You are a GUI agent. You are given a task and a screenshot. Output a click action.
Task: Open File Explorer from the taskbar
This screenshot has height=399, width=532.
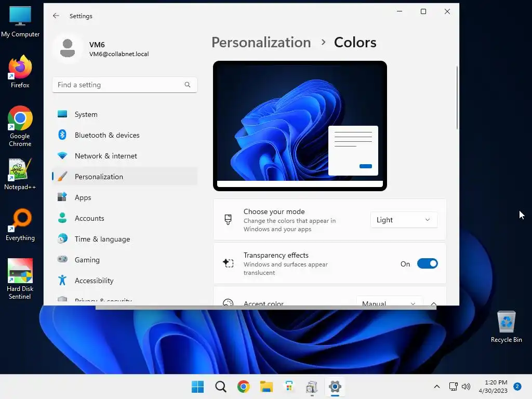(x=267, y=387)
